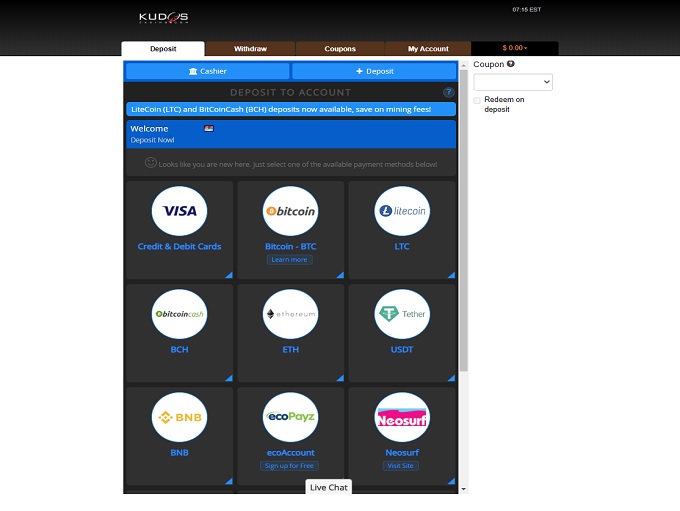Click Sign up for Free under ecoAccount
680x511 pixels.
[289, 465]
